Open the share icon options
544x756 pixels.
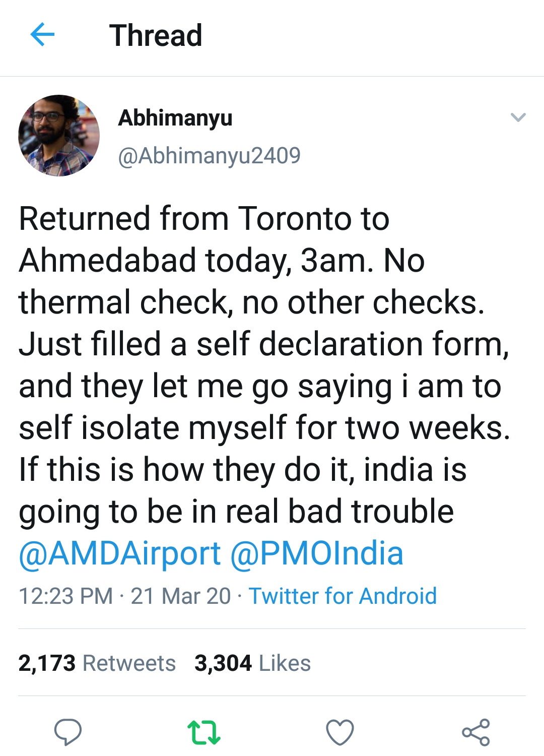click(x=475, y=732)
